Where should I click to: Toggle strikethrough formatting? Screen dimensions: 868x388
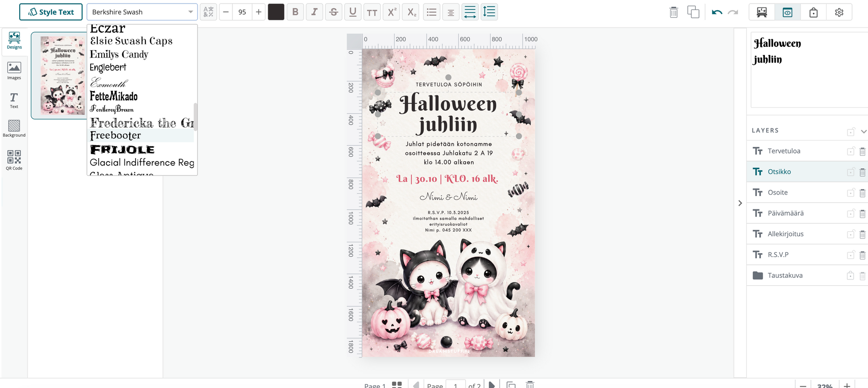tap(334, 12)
